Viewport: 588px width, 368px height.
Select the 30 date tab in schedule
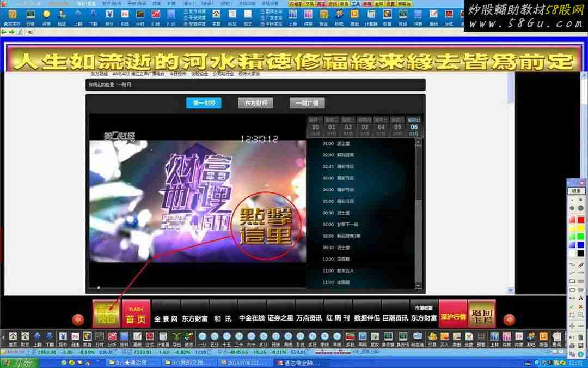pyautogui.click(x=315, y=127)
